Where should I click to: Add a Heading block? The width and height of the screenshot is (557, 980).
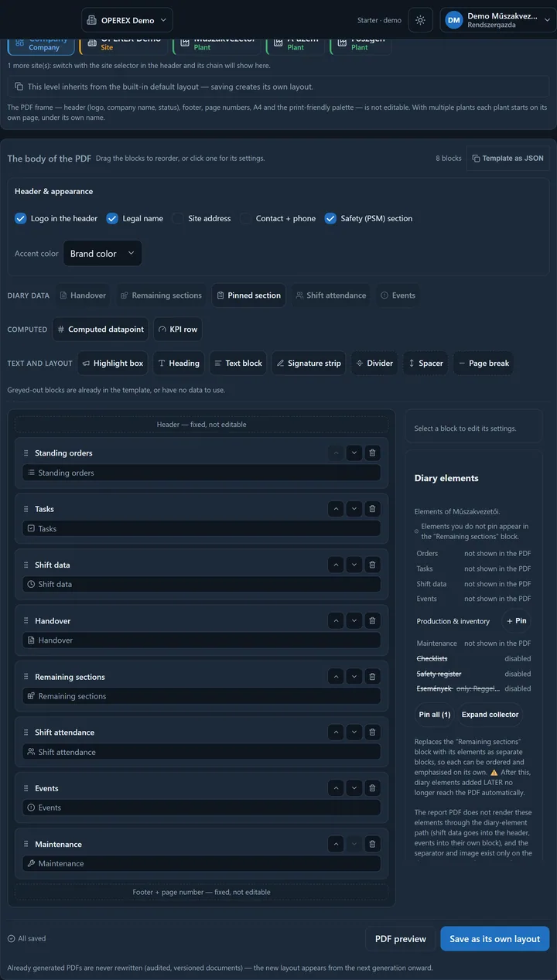click(179, 364)
